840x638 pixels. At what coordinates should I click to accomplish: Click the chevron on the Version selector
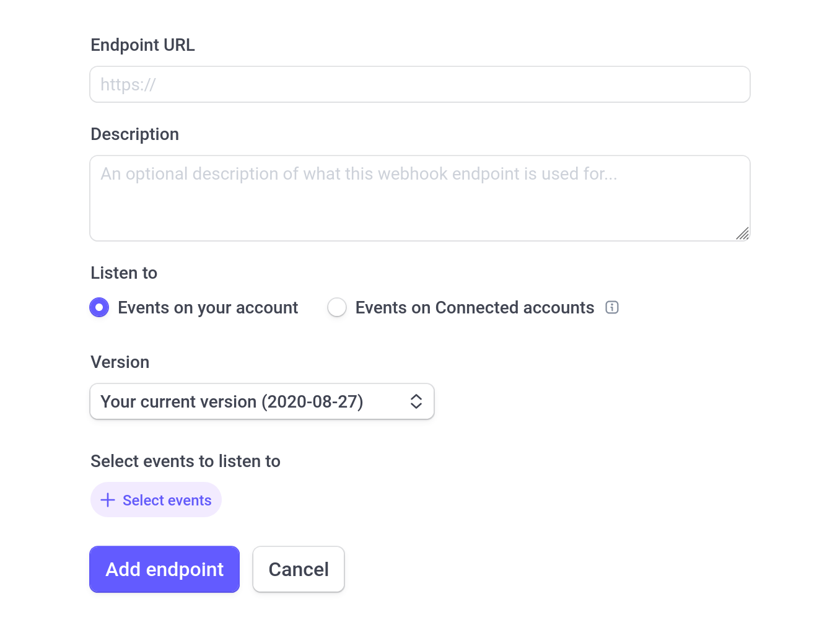(416, 401)
